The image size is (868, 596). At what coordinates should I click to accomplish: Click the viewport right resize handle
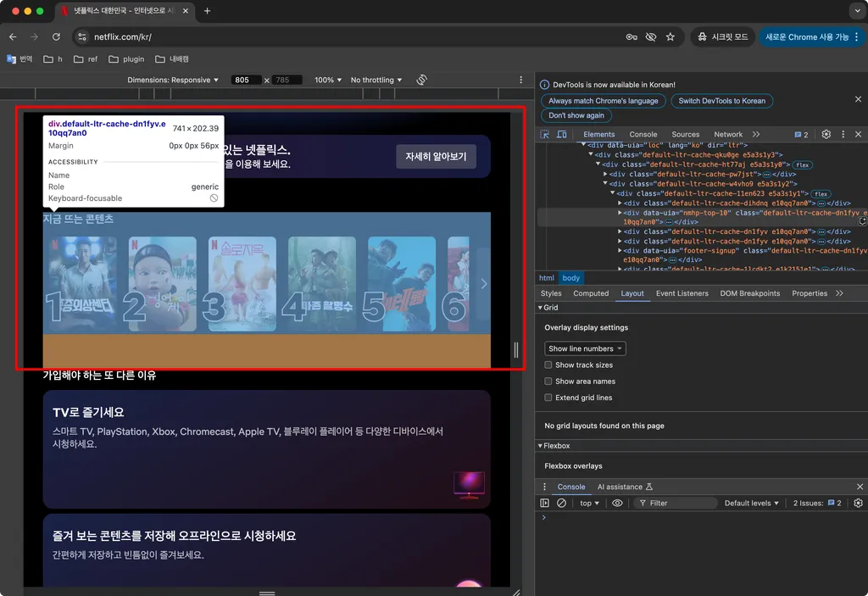516,349
